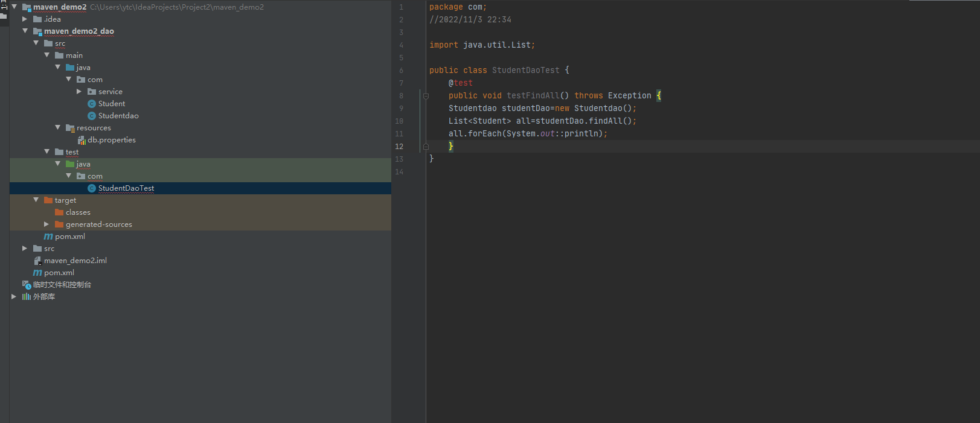Click the 临时文件和控制台 scratches icon
This screenshot has width=980, height=423.
[x=27, y=285]
